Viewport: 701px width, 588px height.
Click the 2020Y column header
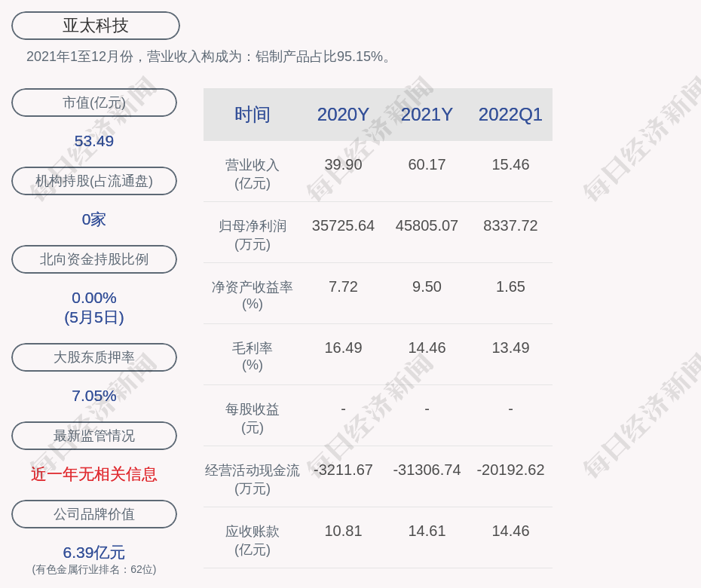(343, 115)
